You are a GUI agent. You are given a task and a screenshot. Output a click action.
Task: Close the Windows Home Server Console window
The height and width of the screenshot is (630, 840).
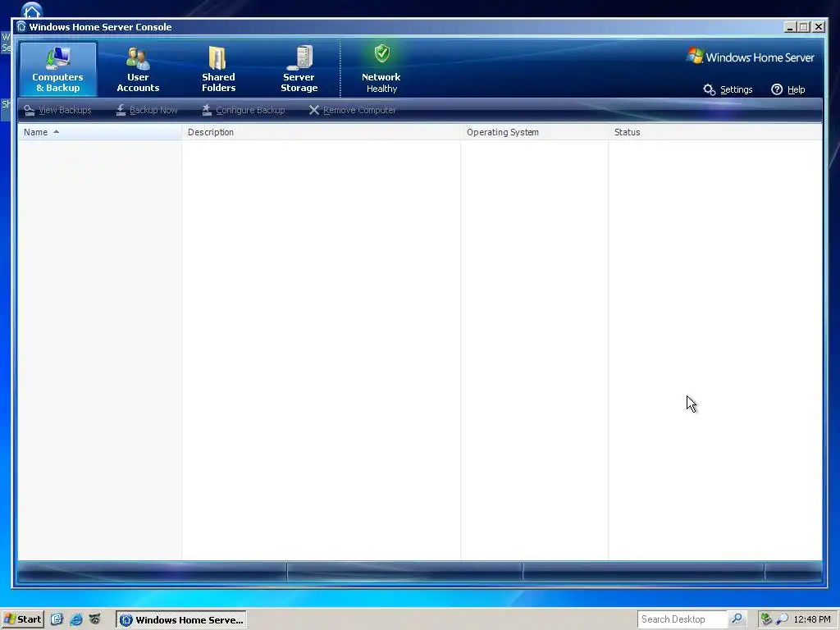(819, 27)
